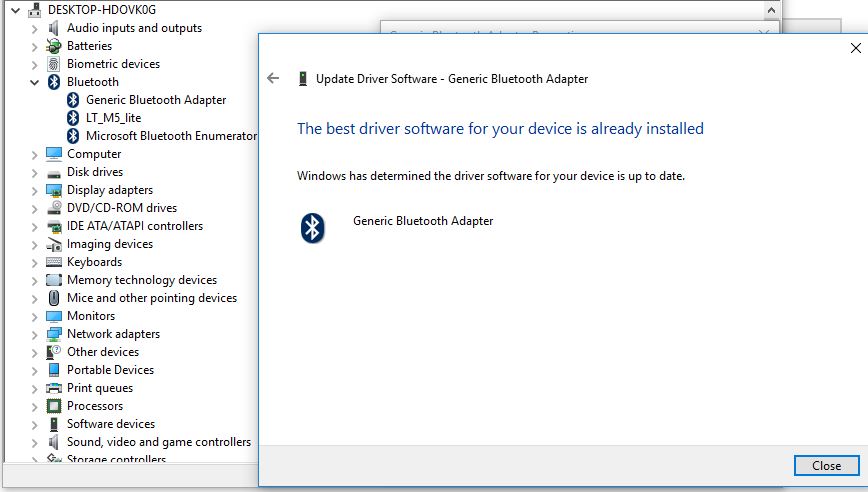This screenshot has width=868, height=492.
Task: Select Microsoft Bluetooth Enumerator entry
Action: 171,136
